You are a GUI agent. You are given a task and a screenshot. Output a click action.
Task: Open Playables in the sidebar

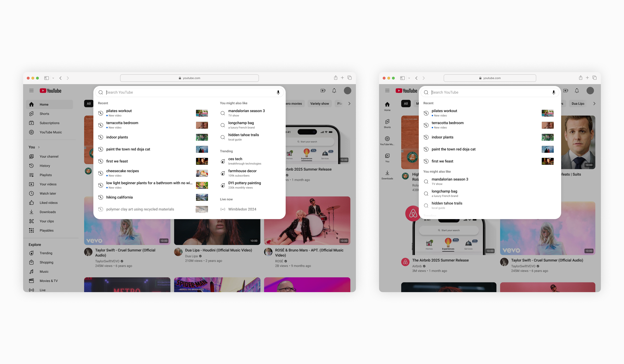[x=46, y=231]
